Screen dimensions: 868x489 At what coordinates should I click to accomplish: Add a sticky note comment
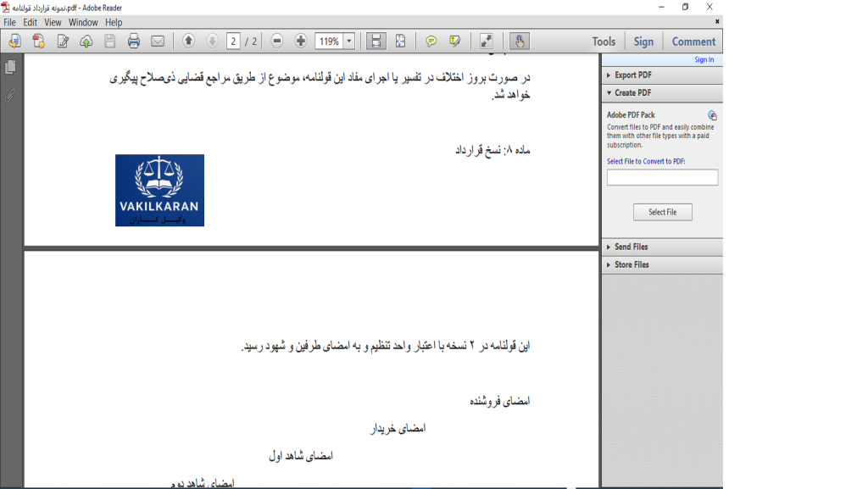point(431,41)
